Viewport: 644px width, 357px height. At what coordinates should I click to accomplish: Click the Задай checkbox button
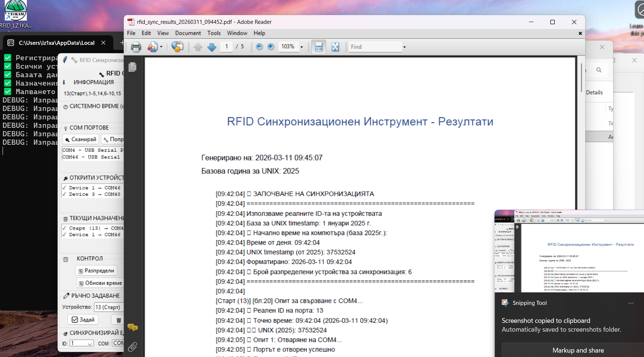point(83,320)
